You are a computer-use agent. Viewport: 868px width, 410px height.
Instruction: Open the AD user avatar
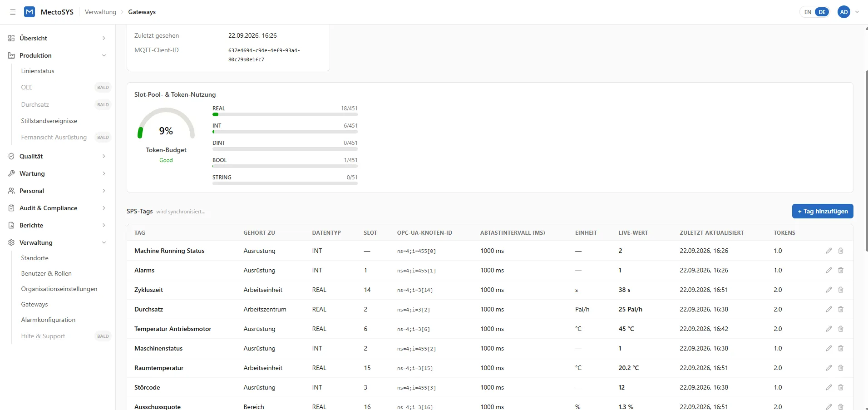coord(844,12)
